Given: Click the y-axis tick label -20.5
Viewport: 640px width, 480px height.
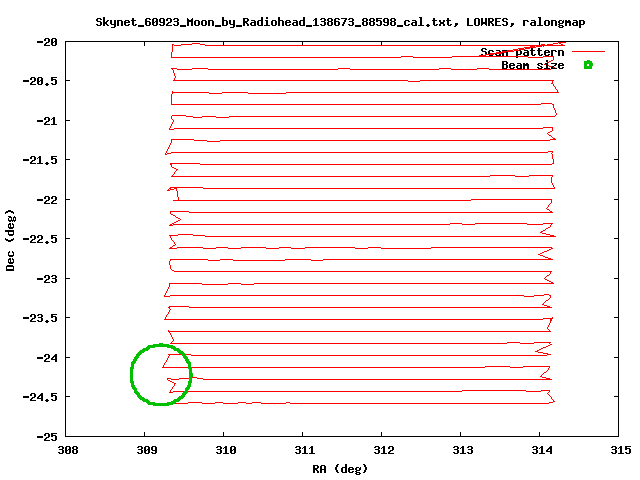Looking at the screenshot, I should pyautogui.click(x=40, y=81).
